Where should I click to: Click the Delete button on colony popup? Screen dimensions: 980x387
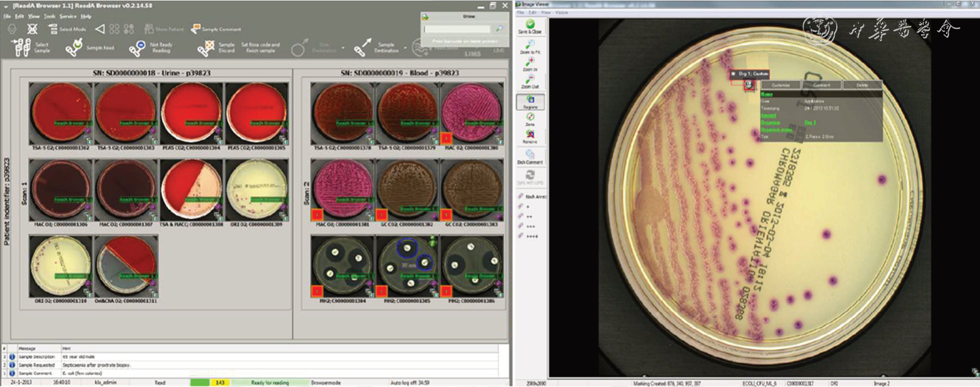[862, 85]
